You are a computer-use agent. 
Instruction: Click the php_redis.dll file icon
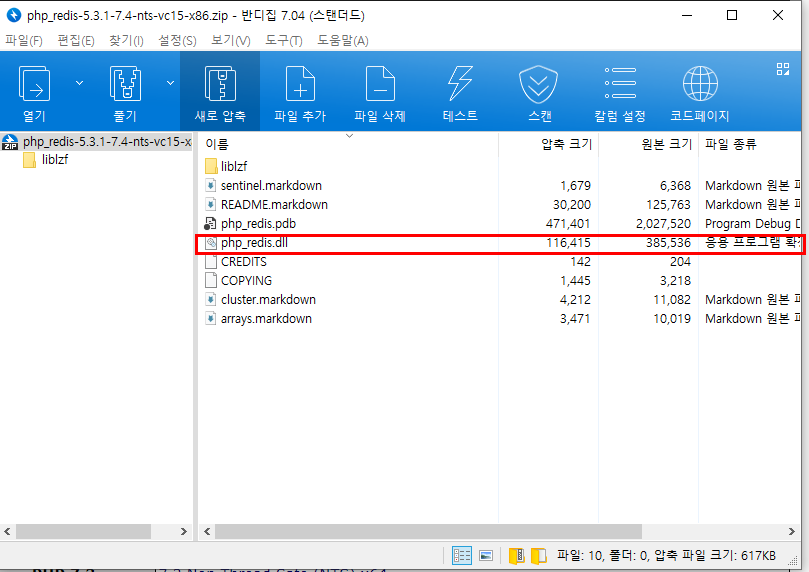point(211,242)
